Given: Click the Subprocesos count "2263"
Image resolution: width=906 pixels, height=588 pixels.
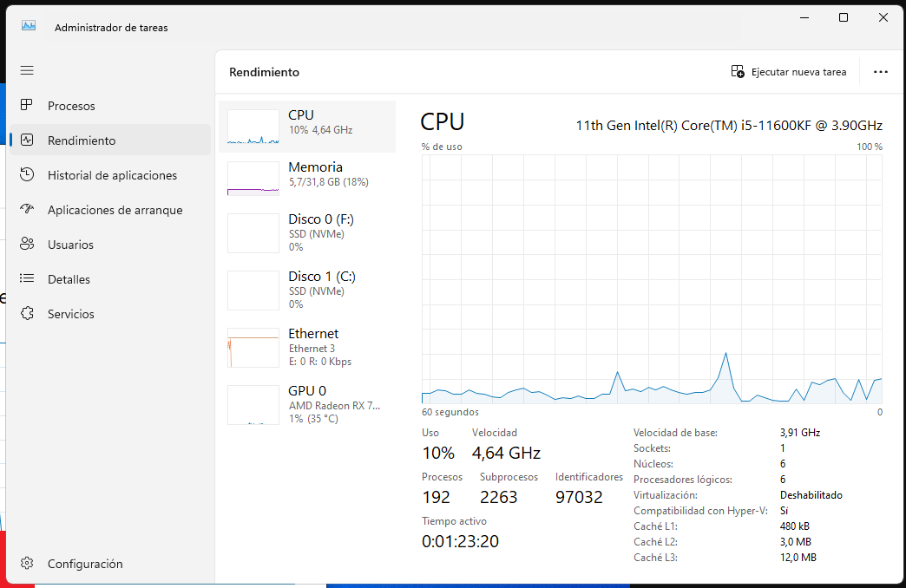Looking at the screenshot, I should click(x=499, y=497).
